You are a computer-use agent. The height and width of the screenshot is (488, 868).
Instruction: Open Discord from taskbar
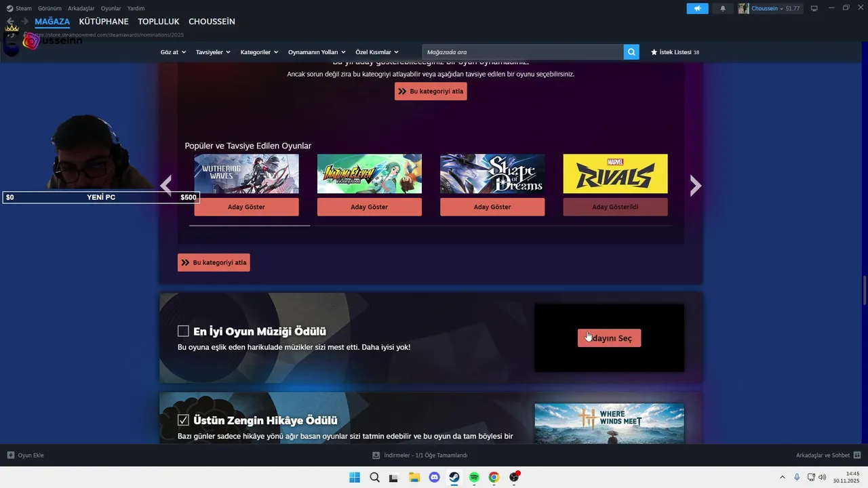[x=434, y=477]
